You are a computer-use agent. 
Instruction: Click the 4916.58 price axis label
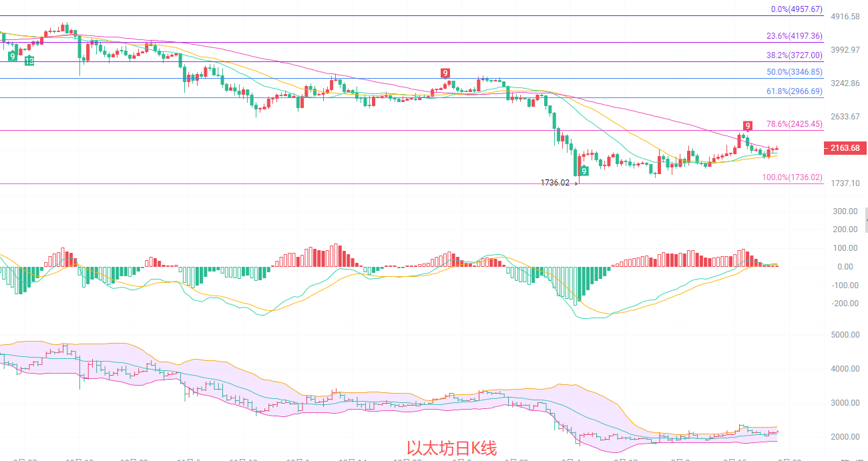pyautogui.click(x=843, y=16)
